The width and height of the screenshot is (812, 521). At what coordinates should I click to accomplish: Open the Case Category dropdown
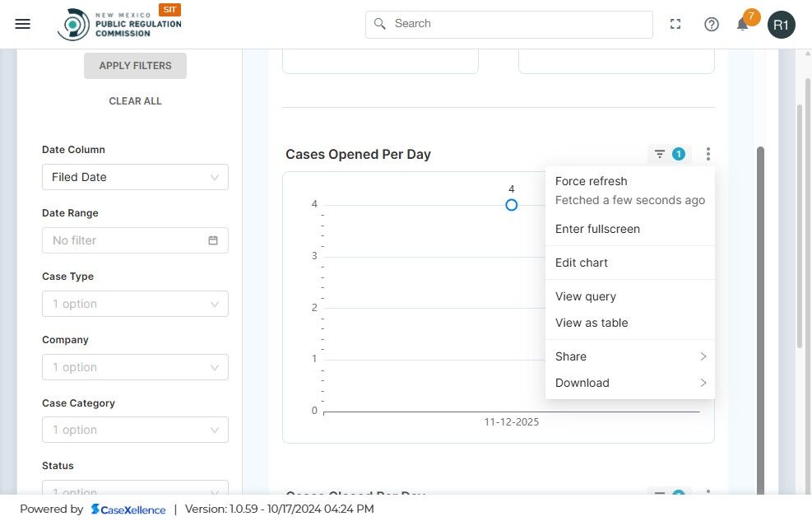click(135, 430)
